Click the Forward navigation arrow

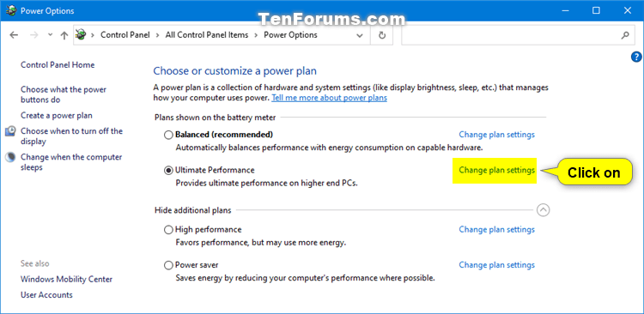click(x=34, y=35)
